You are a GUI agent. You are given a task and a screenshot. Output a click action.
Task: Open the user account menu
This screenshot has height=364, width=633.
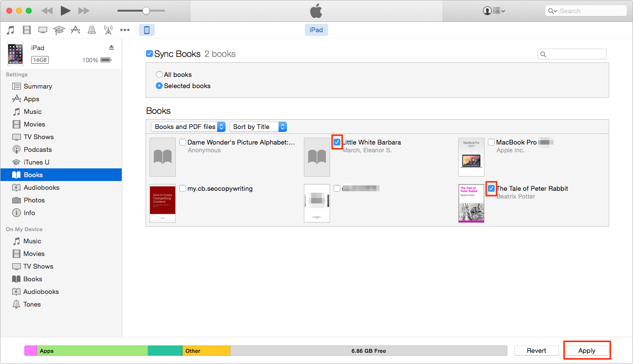494,11
